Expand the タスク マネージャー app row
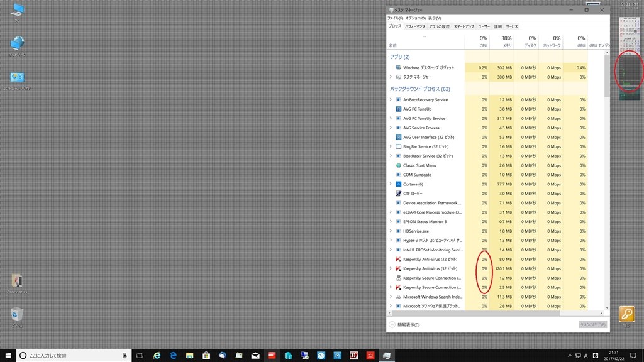This screenshot has width=644, height=362. pyautogui.click(x=391, y=77)
